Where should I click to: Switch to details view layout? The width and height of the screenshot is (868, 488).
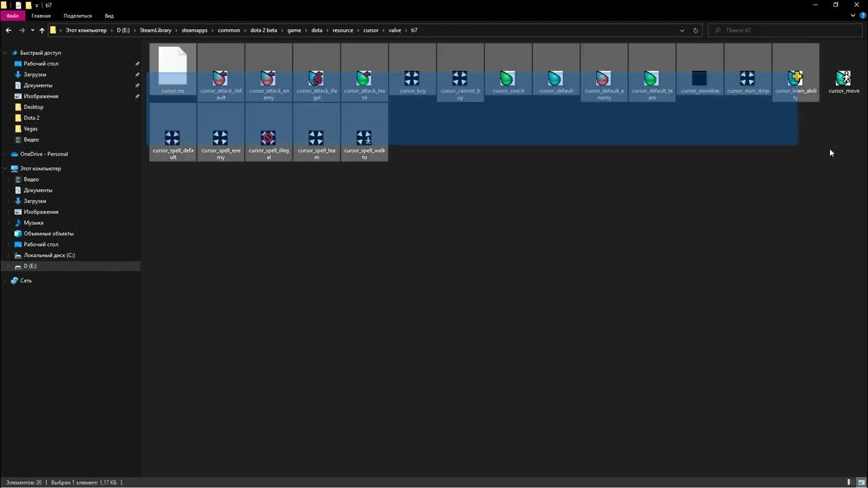coord(850,483)
